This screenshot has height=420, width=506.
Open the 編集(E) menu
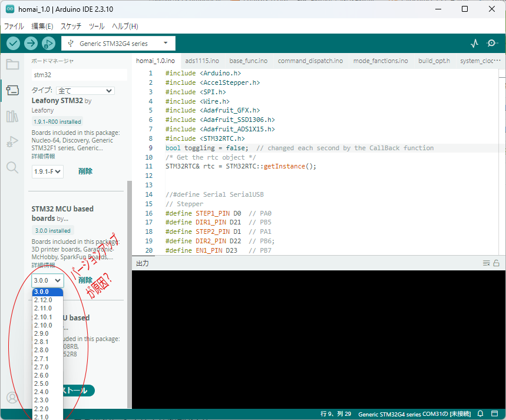(x=42, y=26)
